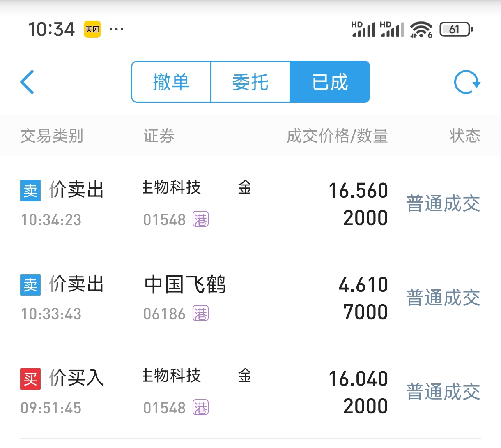Switch to the 撤单 tab
This screenshot has height=448, width=501.
coord(171,82)
